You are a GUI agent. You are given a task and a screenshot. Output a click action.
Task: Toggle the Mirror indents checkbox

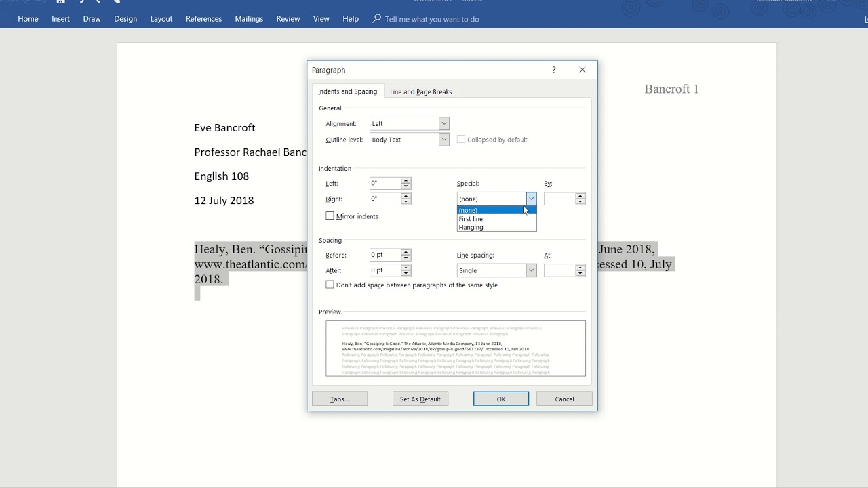330,216
